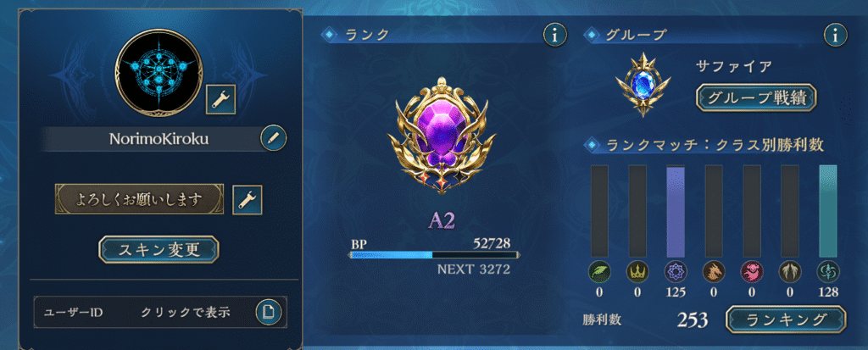
Task: Open スキン変更 button
Action: [159, 250]
